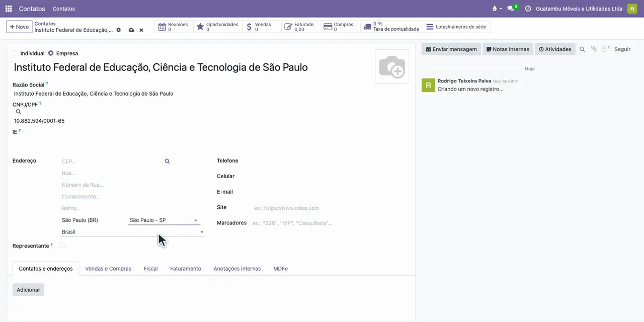
Task: Save the record with the cloud upload icon
Action: point(131,30)
